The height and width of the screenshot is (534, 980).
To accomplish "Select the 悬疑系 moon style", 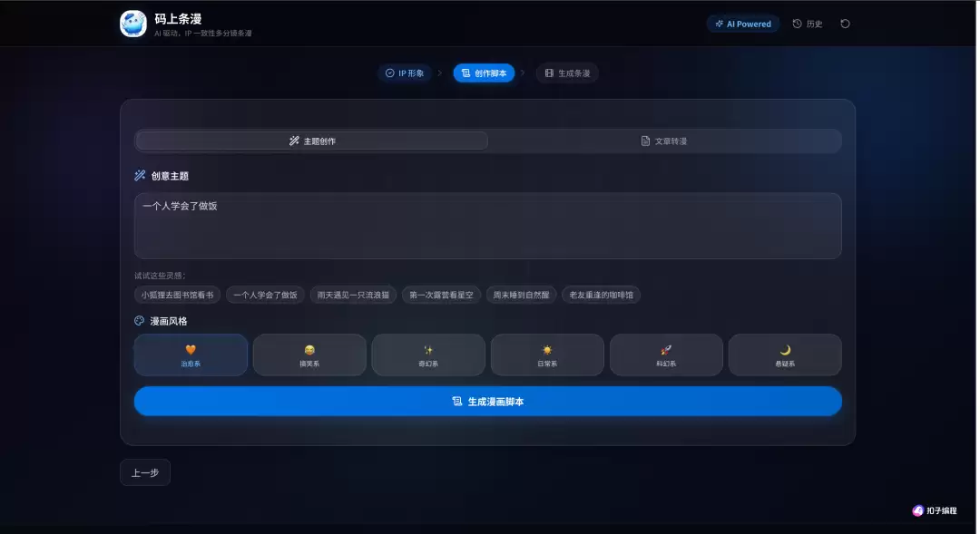I will (785, 354).
